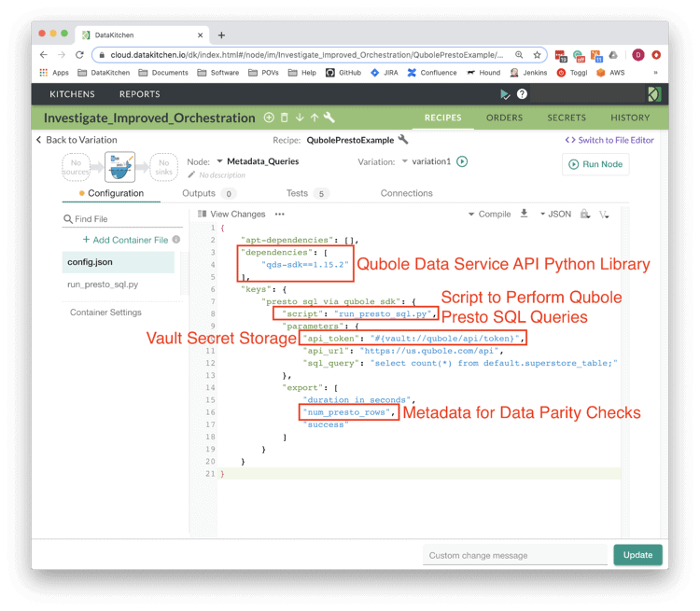Click the lock icon in the editor toolbar
Image resolution: width=700 pixels, height=611 pixels.
585,214
